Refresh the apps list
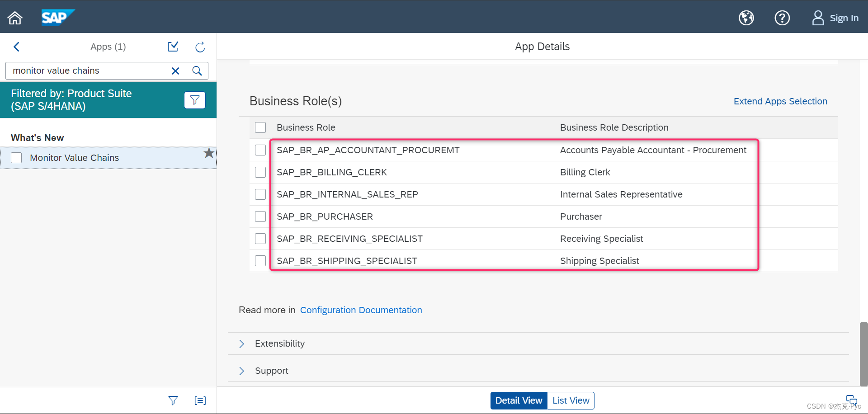Viewport: 868px width, 414px height. (x=200, y=47)
